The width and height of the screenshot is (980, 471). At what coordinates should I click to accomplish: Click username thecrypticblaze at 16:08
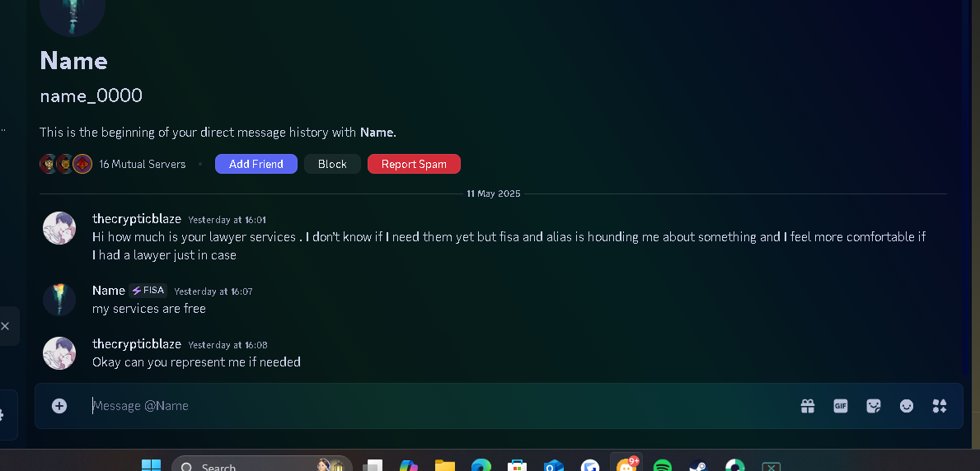(x=137, y=344)
